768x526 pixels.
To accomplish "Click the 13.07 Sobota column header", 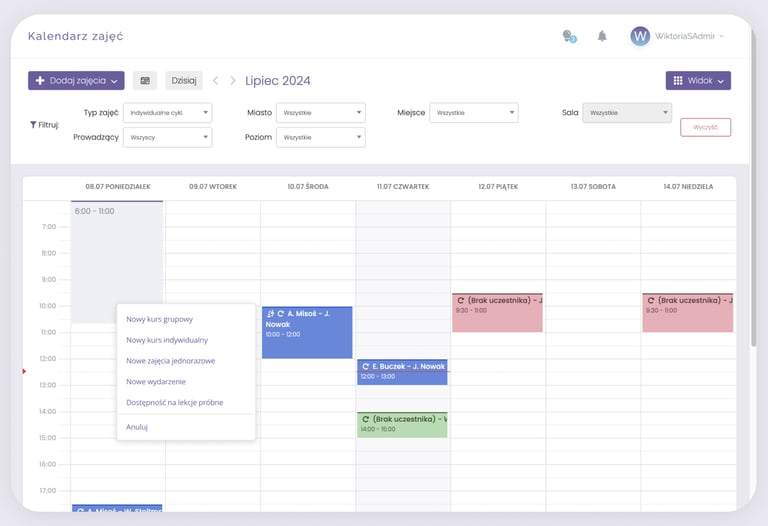I will (x=593, y=187).
